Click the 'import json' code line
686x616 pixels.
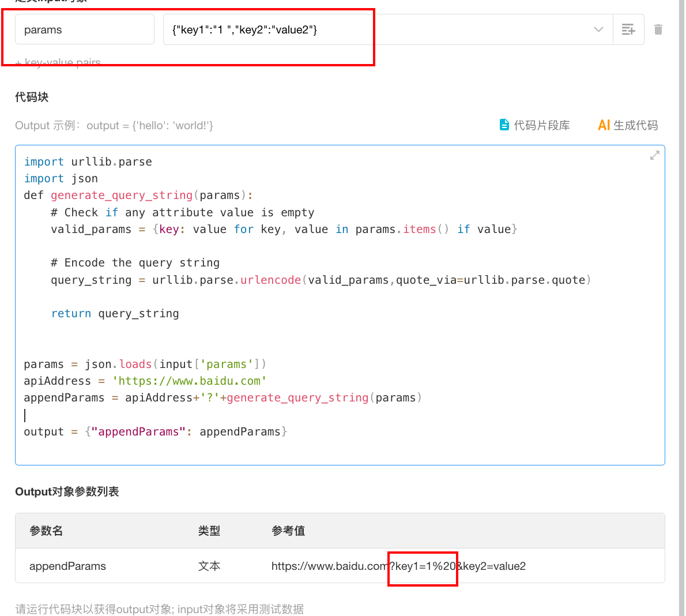point(61,179)
